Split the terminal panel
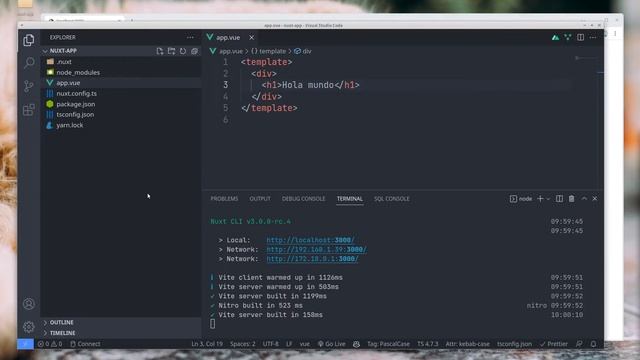 point(560,199)
